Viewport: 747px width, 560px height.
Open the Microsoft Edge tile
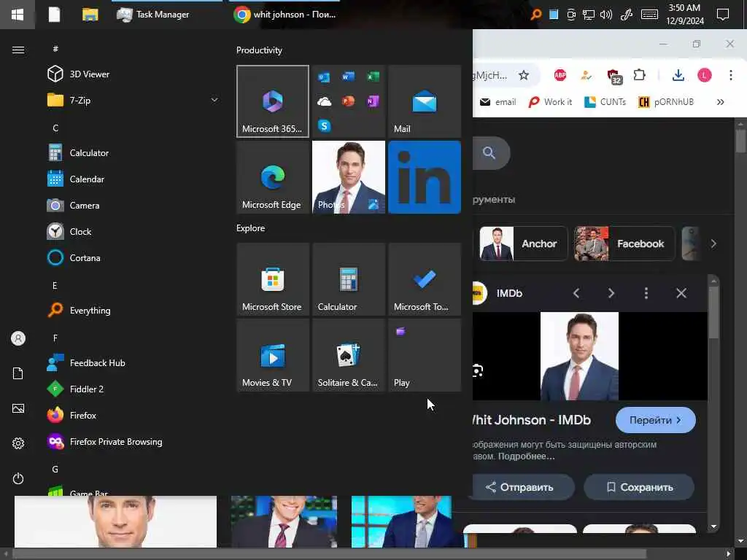(273, 177)
